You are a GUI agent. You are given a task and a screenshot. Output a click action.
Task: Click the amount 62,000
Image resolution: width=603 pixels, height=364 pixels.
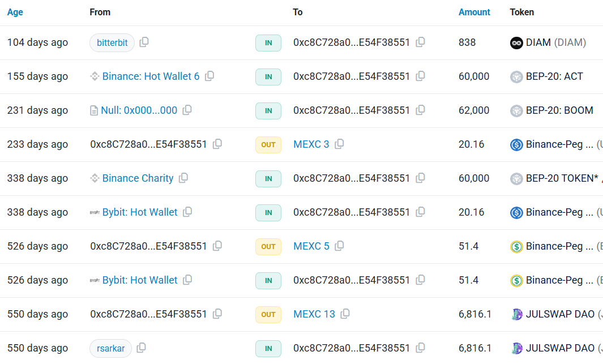click(474, 110)
